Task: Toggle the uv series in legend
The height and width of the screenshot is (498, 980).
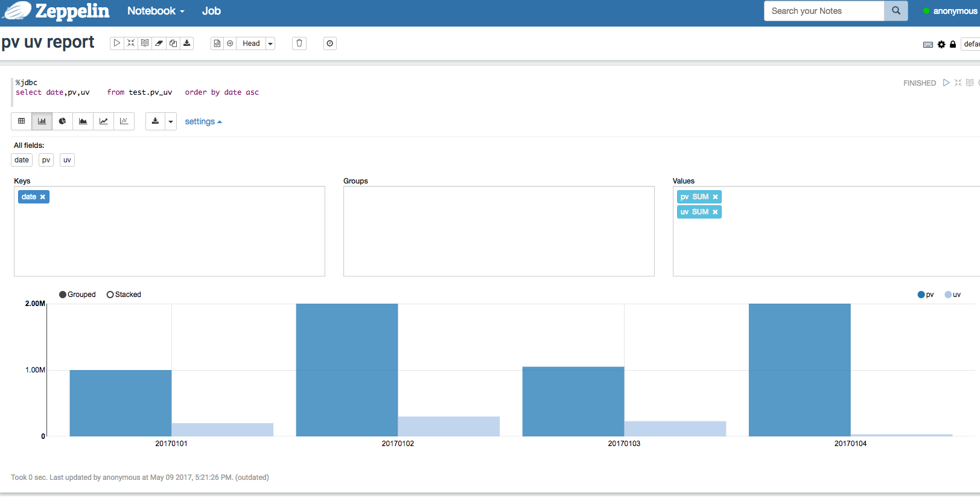Action: click(x=953, y=295)
